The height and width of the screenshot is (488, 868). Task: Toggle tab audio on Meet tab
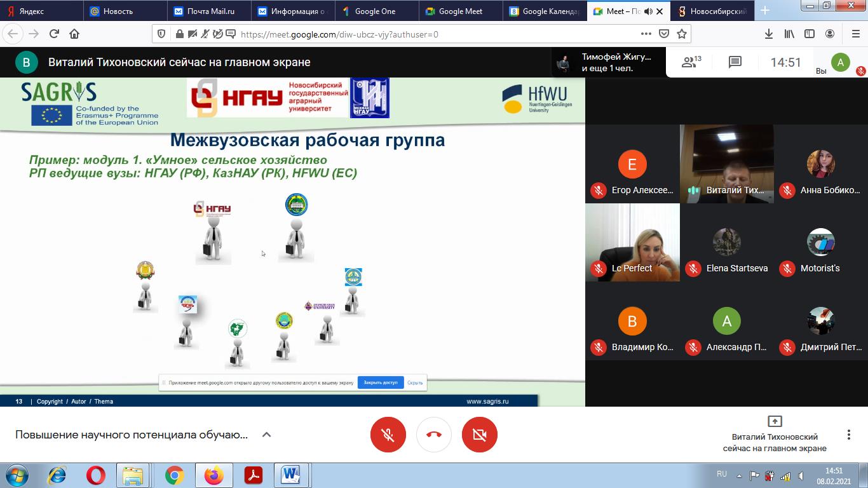tap(648, 11)
